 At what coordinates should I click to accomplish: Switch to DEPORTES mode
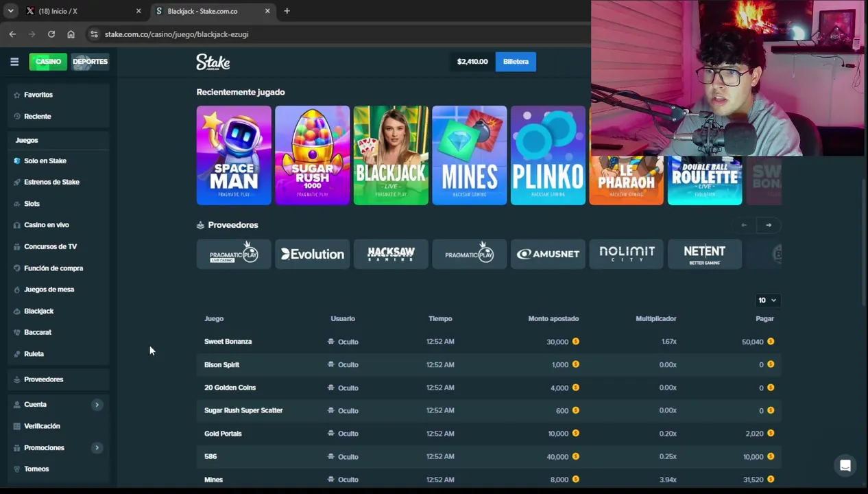90,62
